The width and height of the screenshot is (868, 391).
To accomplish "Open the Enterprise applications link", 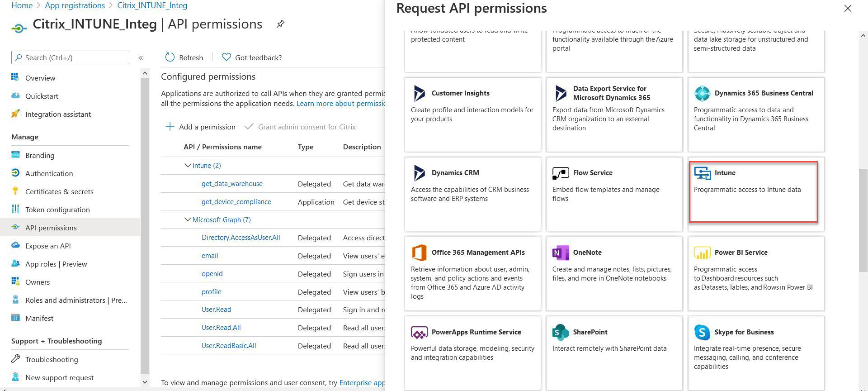I will coord(362,383).
